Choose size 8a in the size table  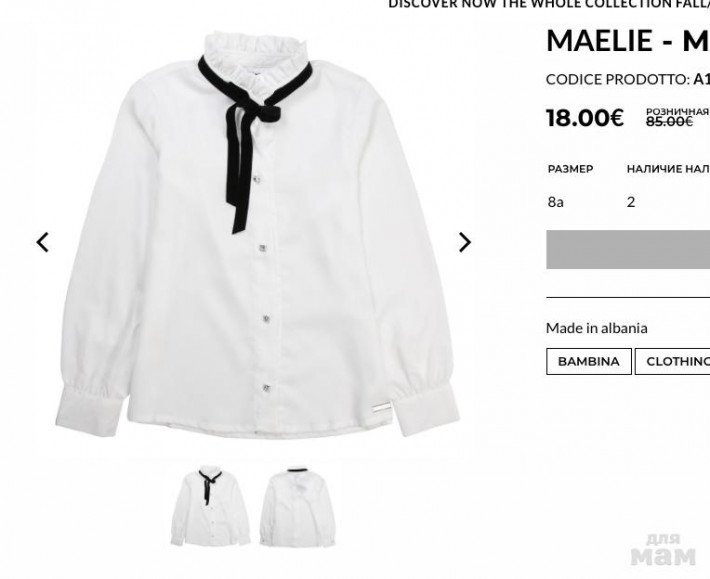pyautogui.click(x=556, y=202)
